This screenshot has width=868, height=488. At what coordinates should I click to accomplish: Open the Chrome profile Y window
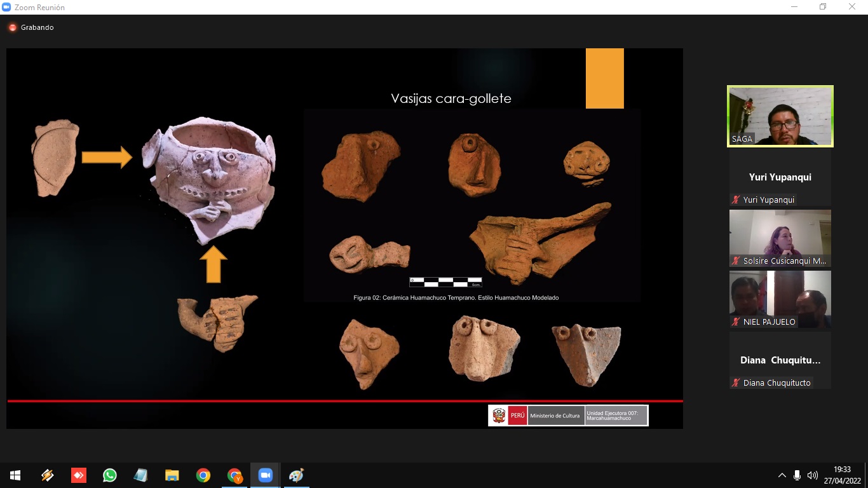click(234, 475)
